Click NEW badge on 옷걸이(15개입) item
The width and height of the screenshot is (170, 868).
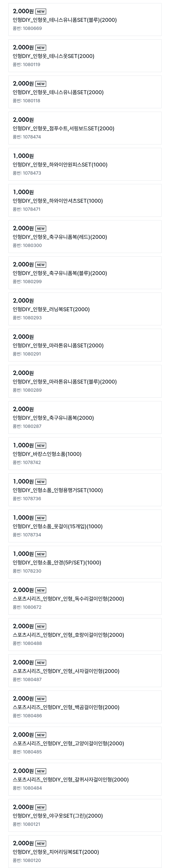41,518
